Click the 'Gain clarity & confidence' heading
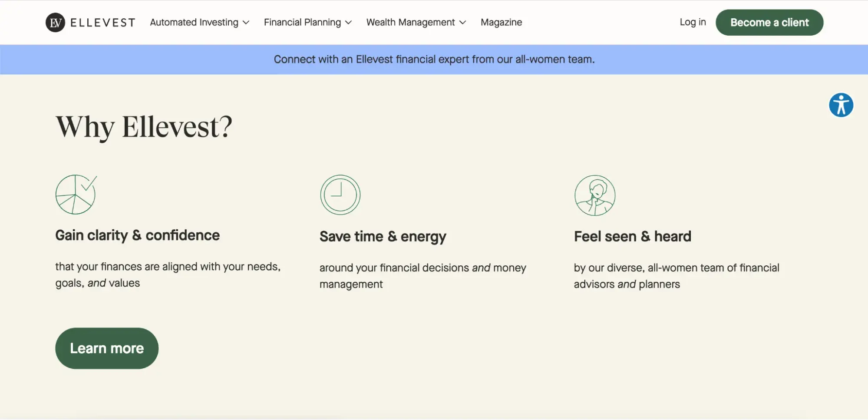Image resolution: width=868 pixels, height=420 pixels. (138, 235)
